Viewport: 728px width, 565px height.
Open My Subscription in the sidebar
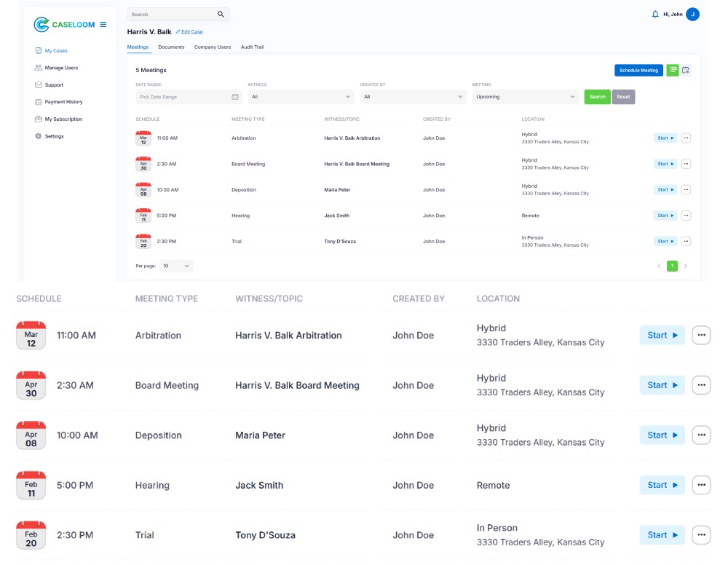[x=63, y=119]
